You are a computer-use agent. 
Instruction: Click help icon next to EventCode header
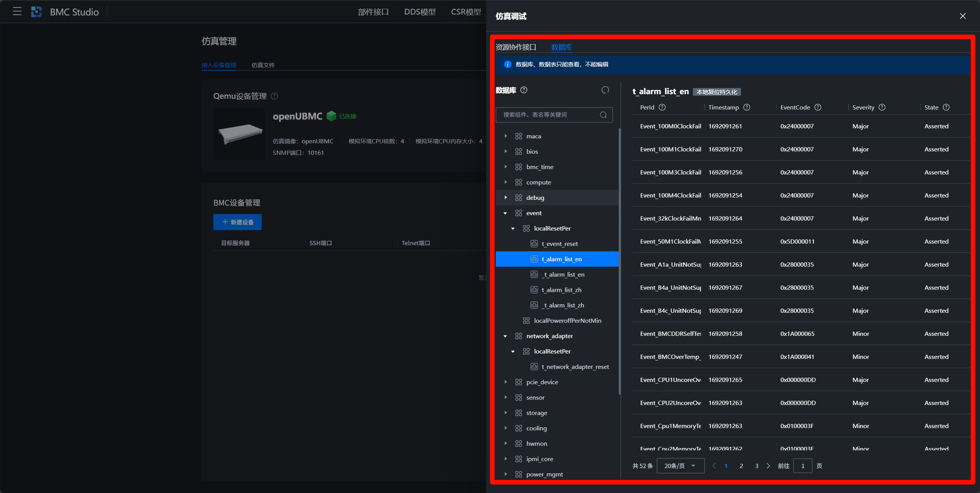click(818, 107)
